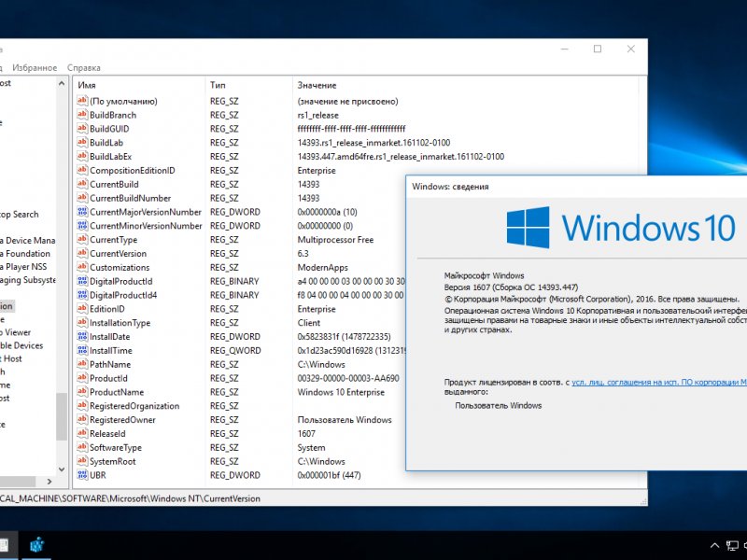Click the REG_QWORD type cell

[235, 350]
